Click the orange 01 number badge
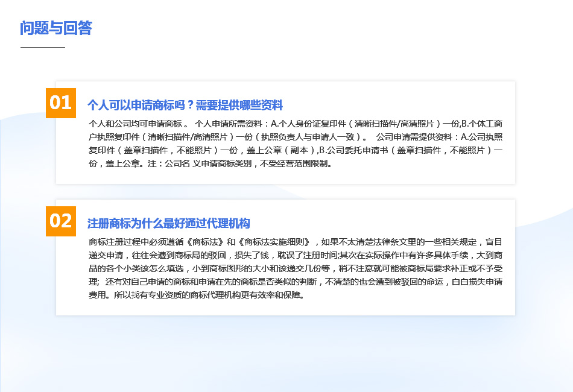The width and height of the screenshot is (573, 392). 60,103
